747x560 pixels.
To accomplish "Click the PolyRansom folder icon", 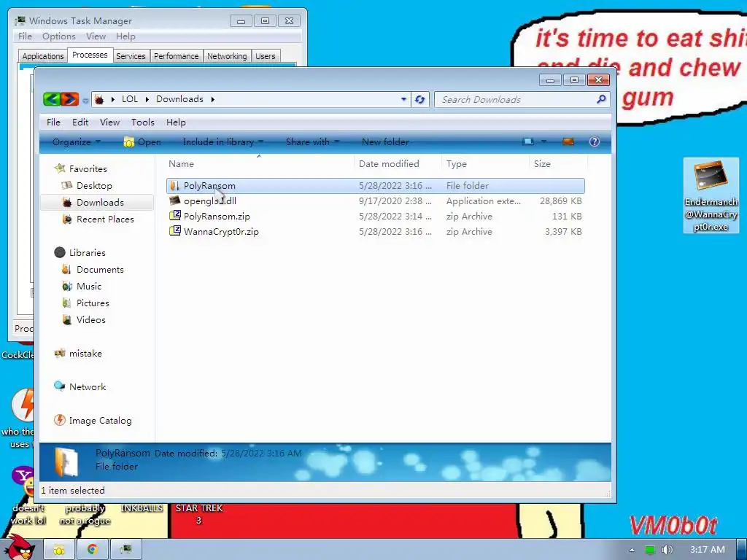I will 175,186.
